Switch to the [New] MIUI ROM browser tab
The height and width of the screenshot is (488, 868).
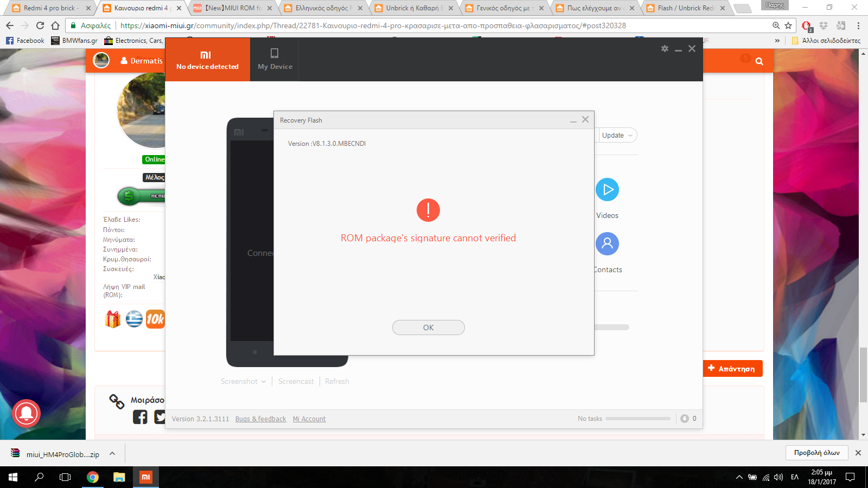click(232, 8)
